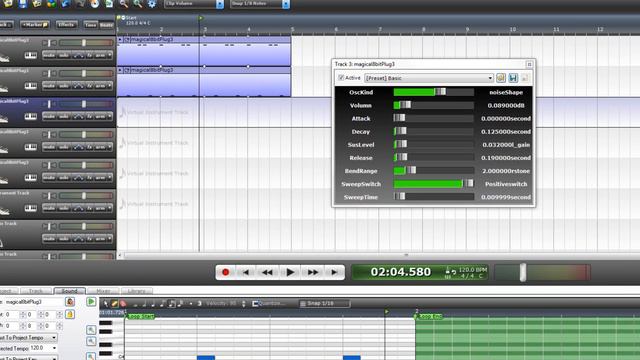The width and height of the screenshot is (640, 360).
Task: Click the BendRange slider in plugin window
Action: tap(433, 171)
